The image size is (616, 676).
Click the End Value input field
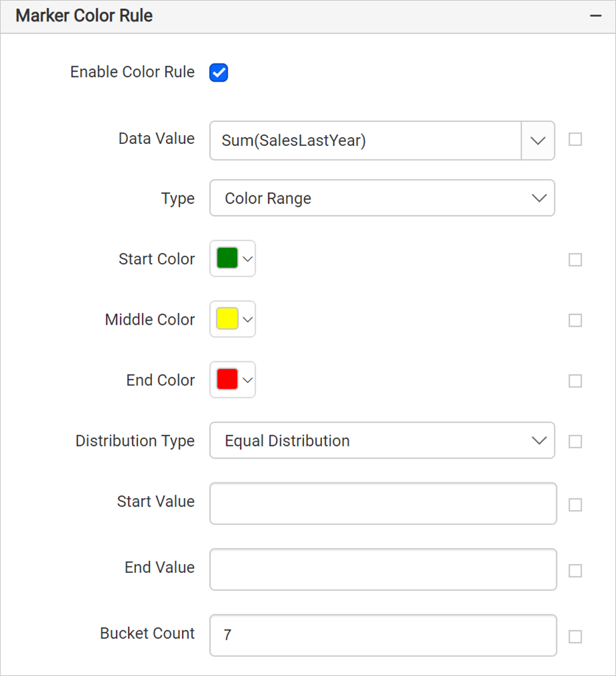click(383, 570)
